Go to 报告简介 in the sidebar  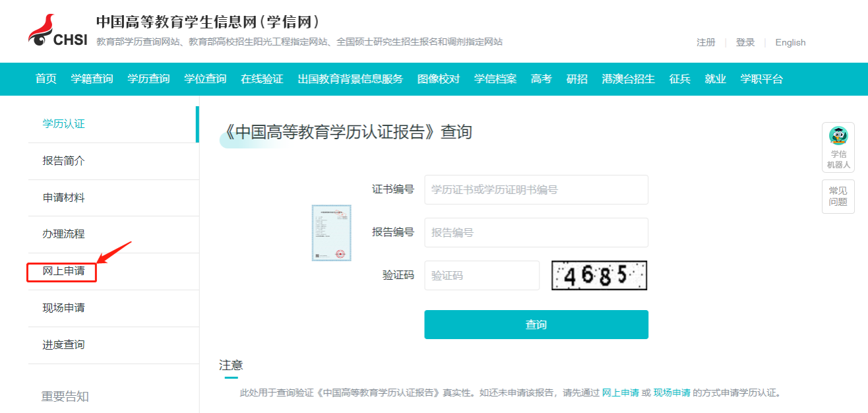[63, 161]
